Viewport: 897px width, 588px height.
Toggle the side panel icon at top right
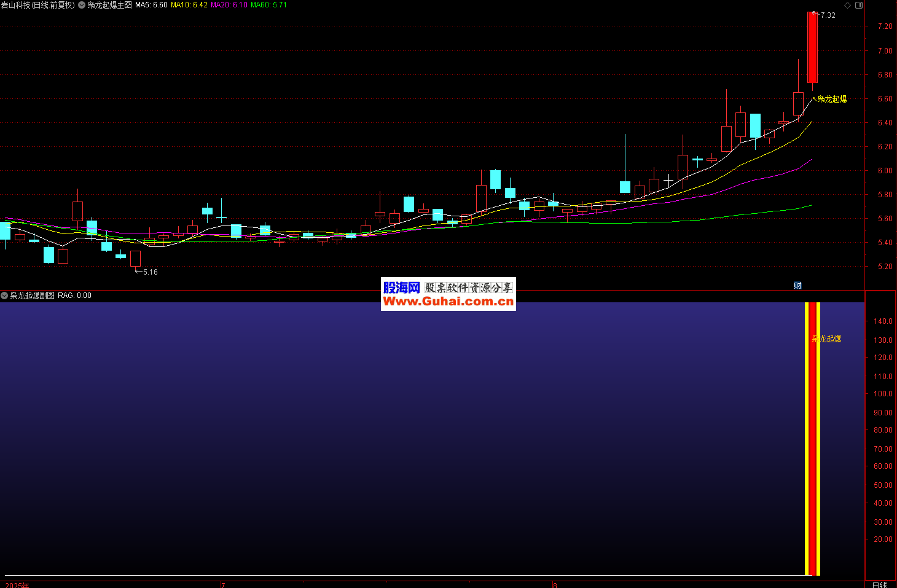pos(859,5)
